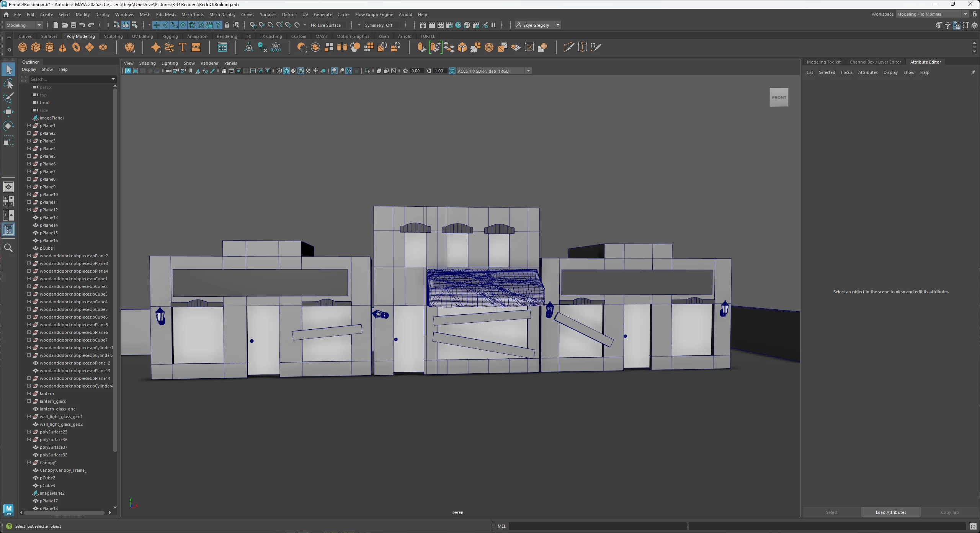Toggle wireframe on shaded in viewport
The image size is (980, 533).
pyautogui.click(x=301, y=71)
